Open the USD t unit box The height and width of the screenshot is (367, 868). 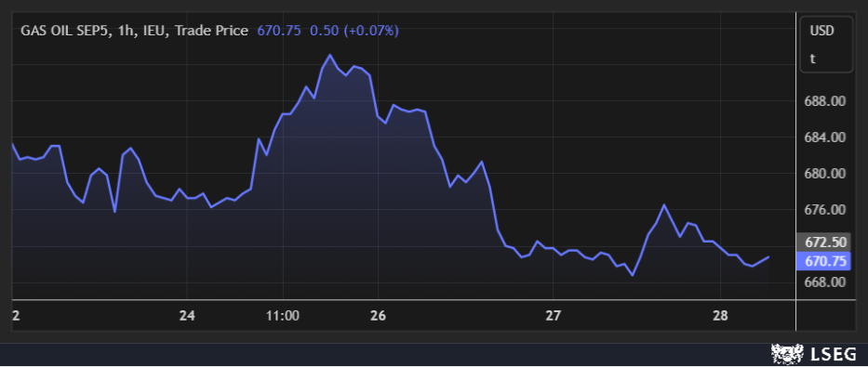[826, 45]
